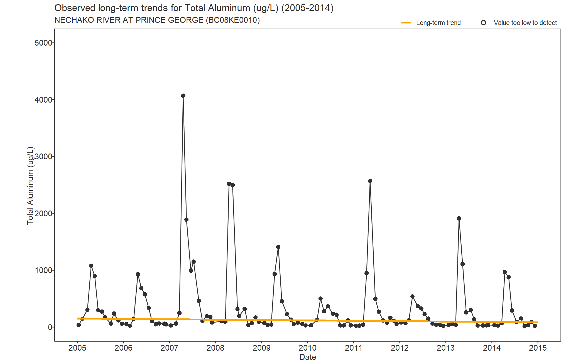Click the orange Long-term trend legend line
This screenshot has width=588, height=364.
(406, 23)
